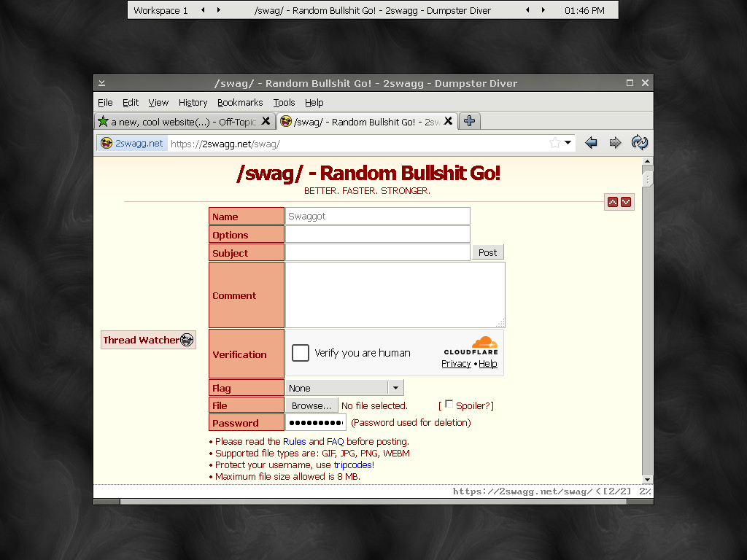Click 'No file selected.' text
This screenshot has height=560, width=747.
[374, 405]
